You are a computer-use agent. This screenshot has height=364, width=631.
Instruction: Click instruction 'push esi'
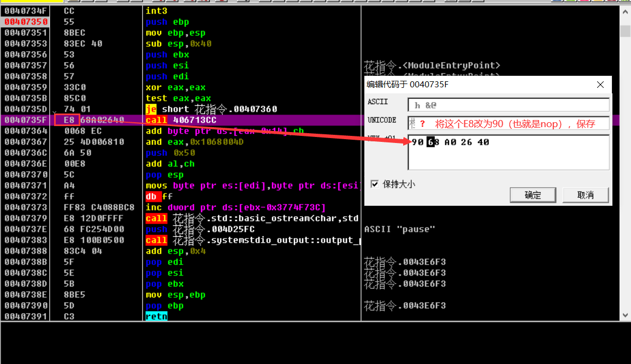[x=167, y=65]
